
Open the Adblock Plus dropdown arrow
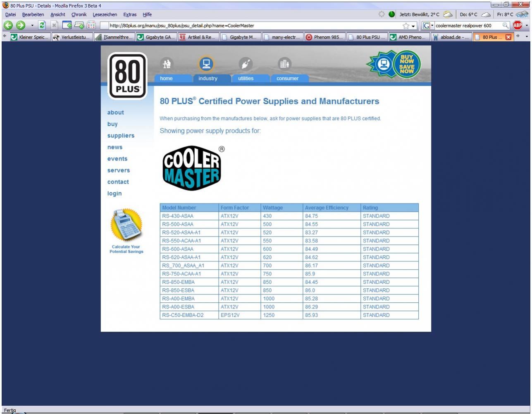tap(527, 26)
